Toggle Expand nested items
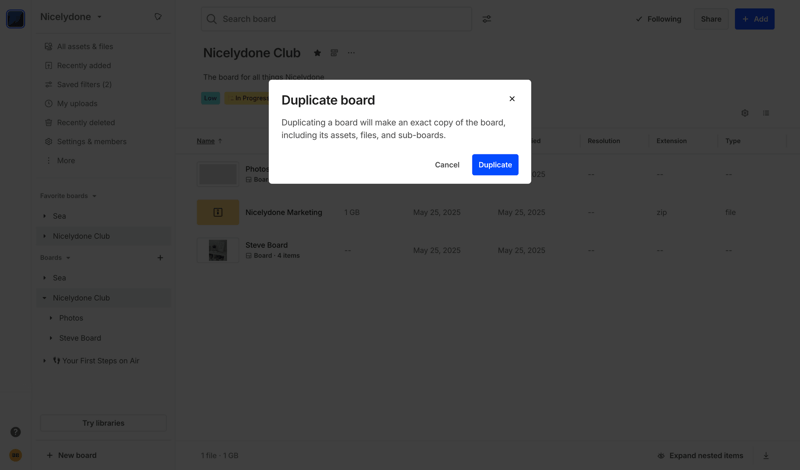 (x=700, y=456)
